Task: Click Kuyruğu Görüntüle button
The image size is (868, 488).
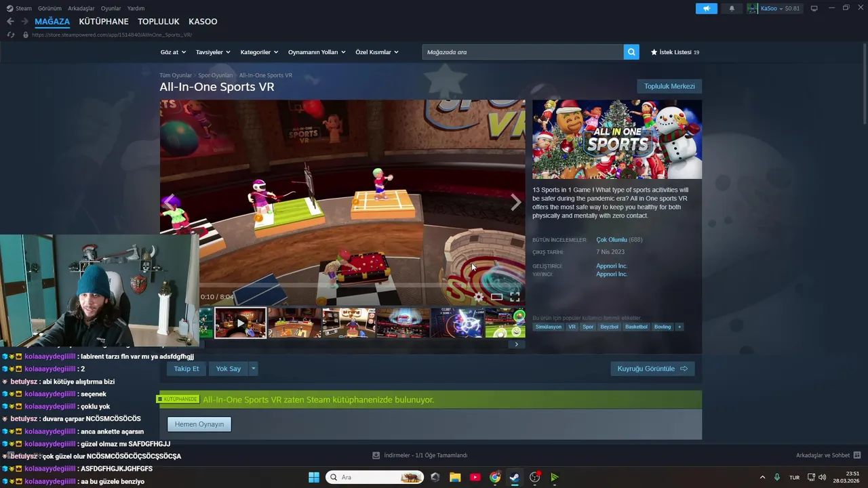Action: coord(652,369)
